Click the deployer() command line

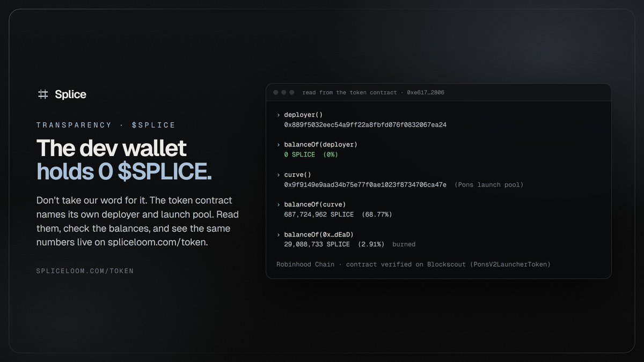[x=303, y=115]
